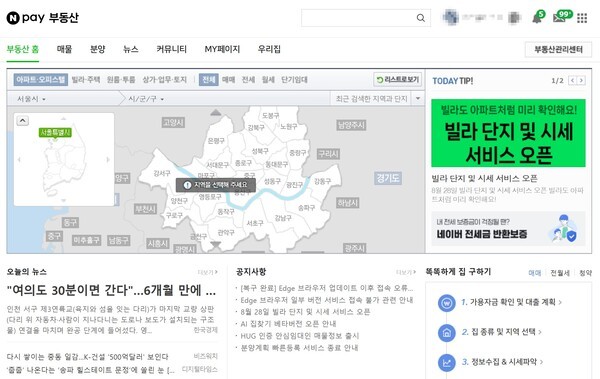Move mini map left arrow

point(19,160)
